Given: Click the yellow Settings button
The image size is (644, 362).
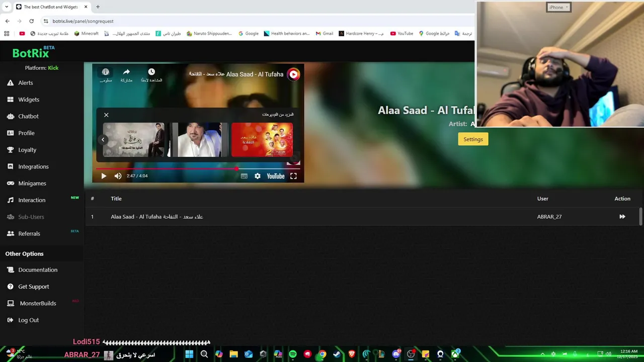Looking at the screenshot, I should click(x=473, y=139).
